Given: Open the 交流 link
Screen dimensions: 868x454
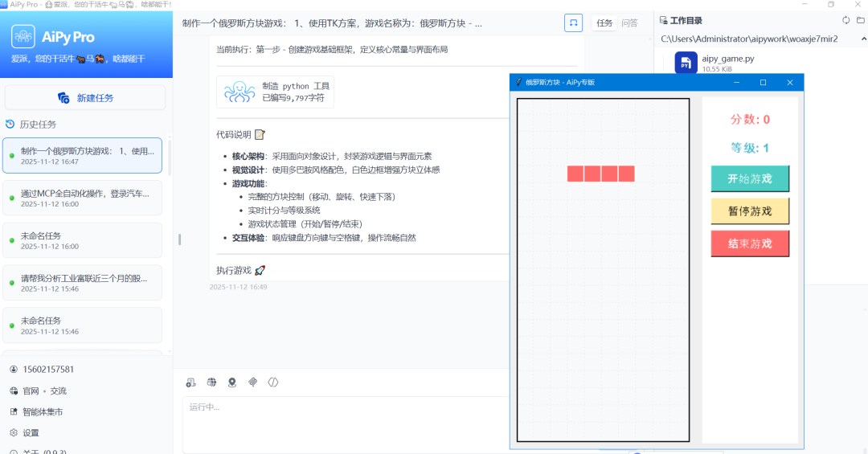Looking at the screenshot, I should point(58,391).
